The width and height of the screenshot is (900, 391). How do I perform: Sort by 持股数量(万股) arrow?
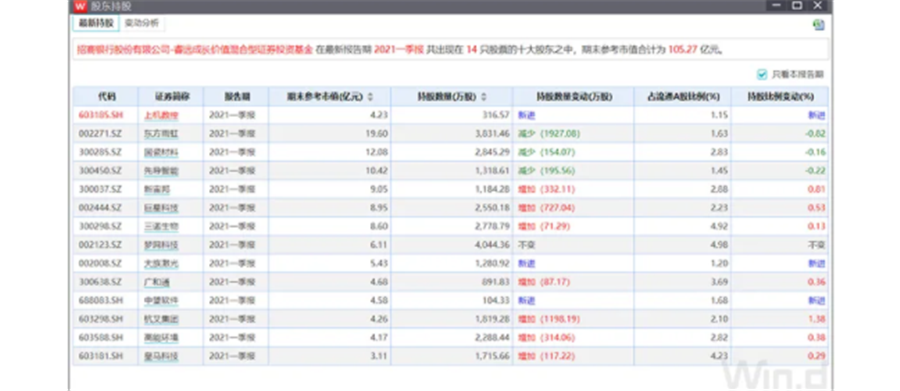point(484,97)
